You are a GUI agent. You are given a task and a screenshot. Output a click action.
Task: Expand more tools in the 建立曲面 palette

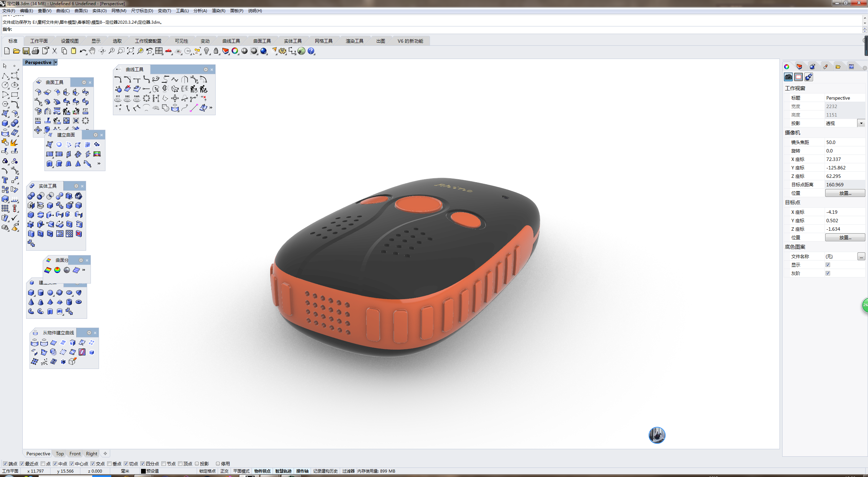99,164
